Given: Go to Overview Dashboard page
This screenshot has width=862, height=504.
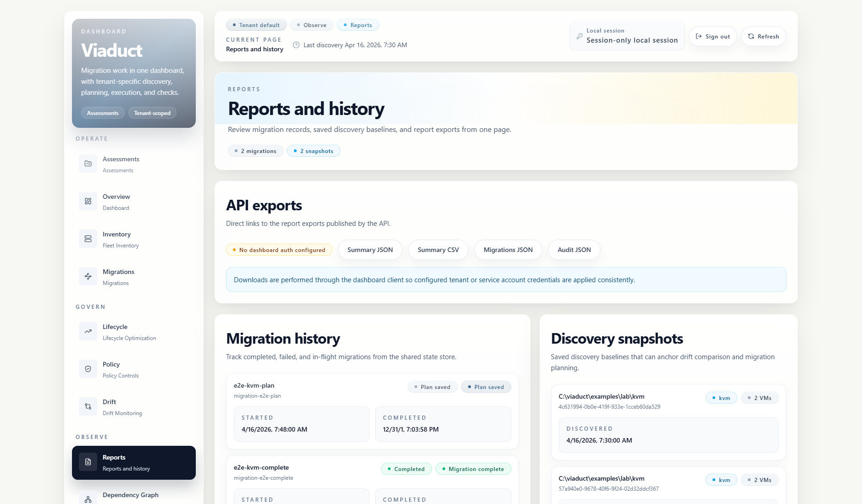Looking at the screenshot, I should pos(134,202).
